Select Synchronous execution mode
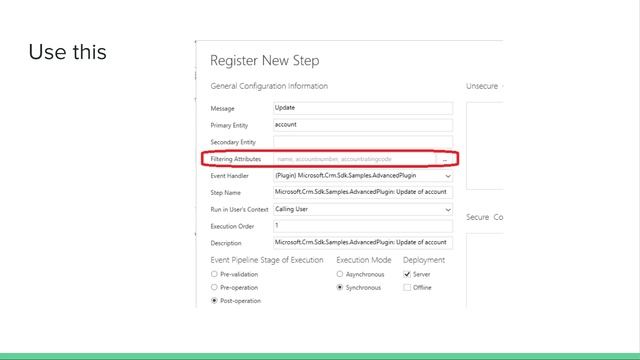This screenshot has height=360, width=640. (x=340, y=287)
